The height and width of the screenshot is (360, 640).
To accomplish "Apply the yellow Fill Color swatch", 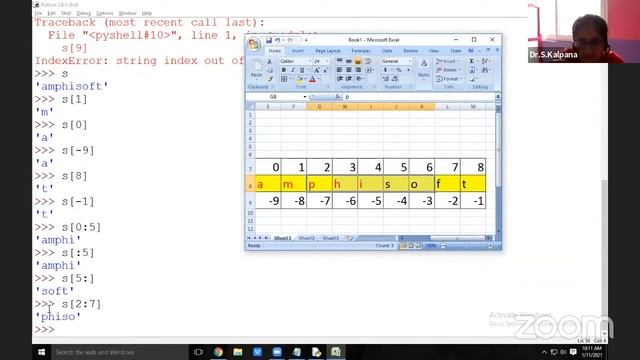I will click(299, 79).
